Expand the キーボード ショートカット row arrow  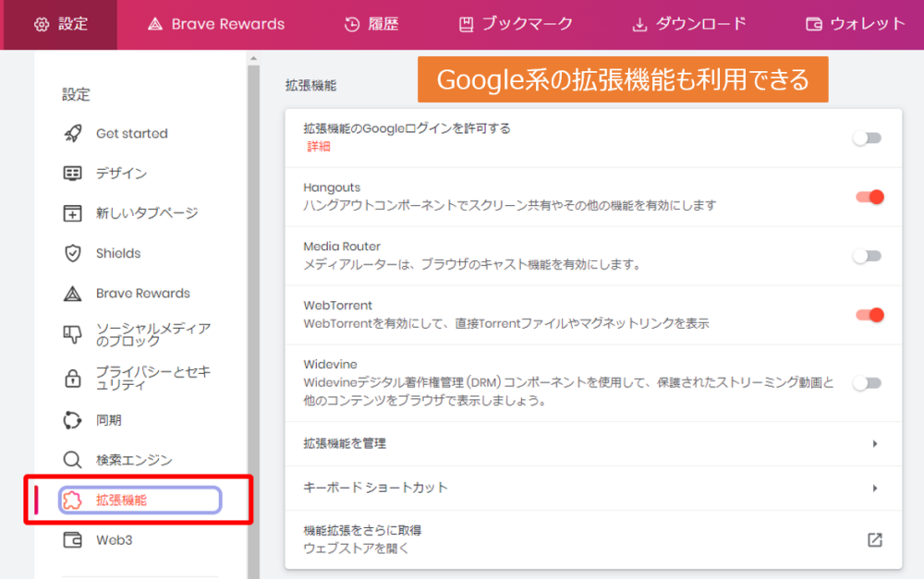coord(875,488)
